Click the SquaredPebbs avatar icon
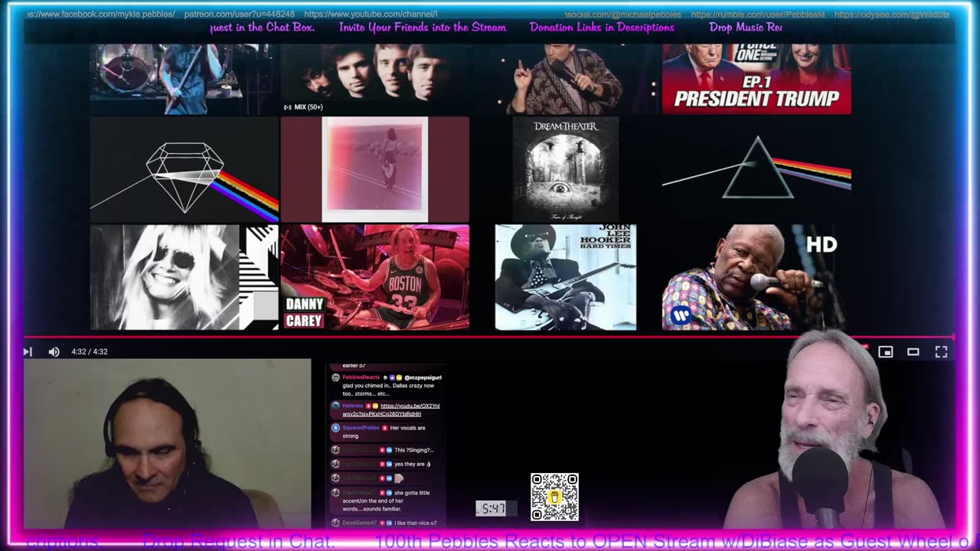980x551 pixels. (335, 428)
